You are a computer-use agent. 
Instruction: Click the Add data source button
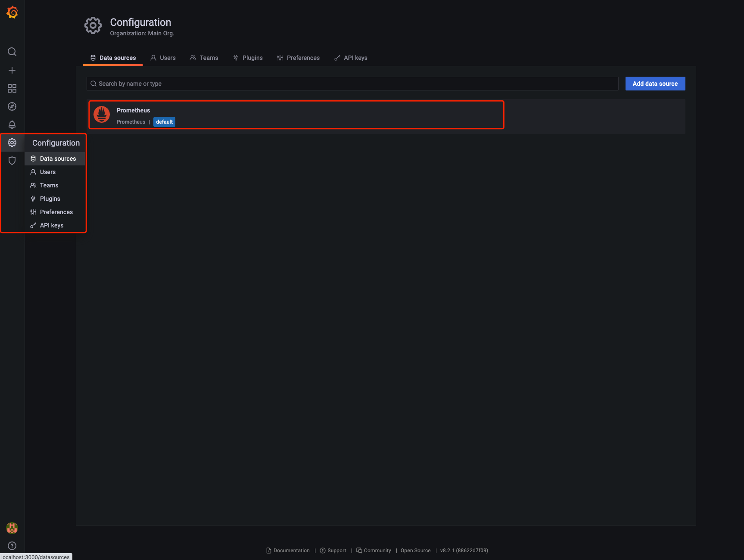click(x=655, y=84)
